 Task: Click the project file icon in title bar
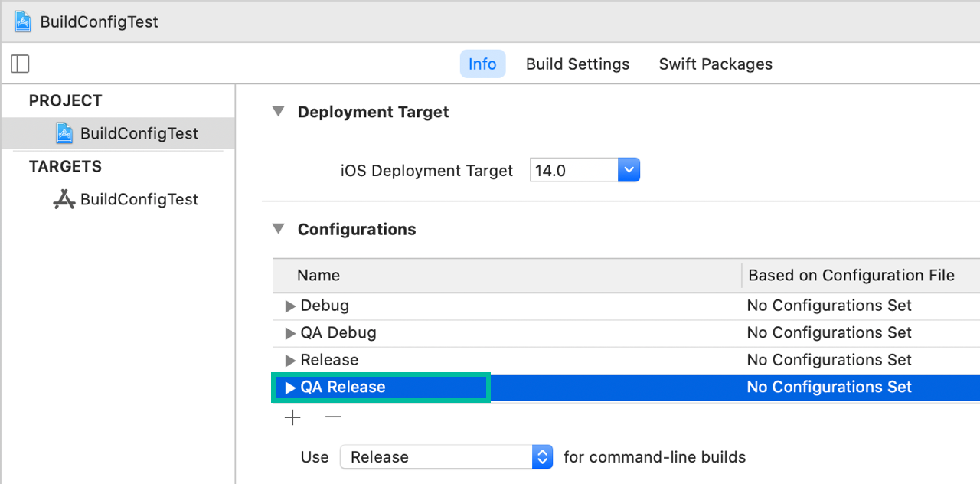coord(23,21)
